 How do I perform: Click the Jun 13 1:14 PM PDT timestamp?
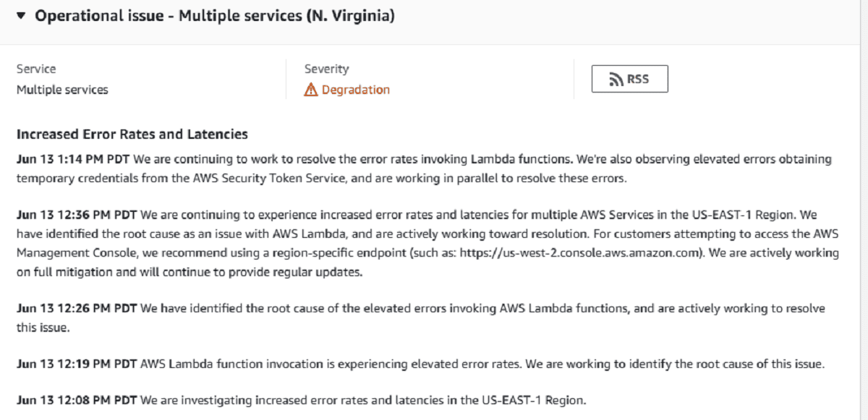(73, 159)
